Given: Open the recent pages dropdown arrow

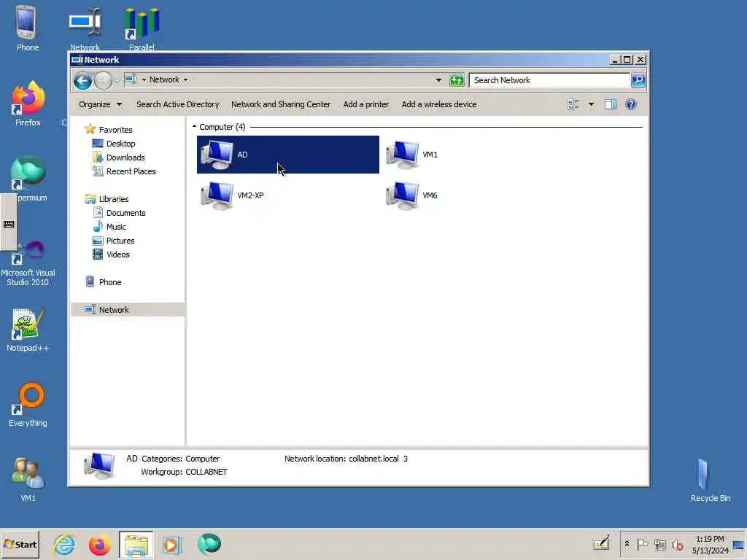Looking at the screenshot, I should (x=117, y=80).
